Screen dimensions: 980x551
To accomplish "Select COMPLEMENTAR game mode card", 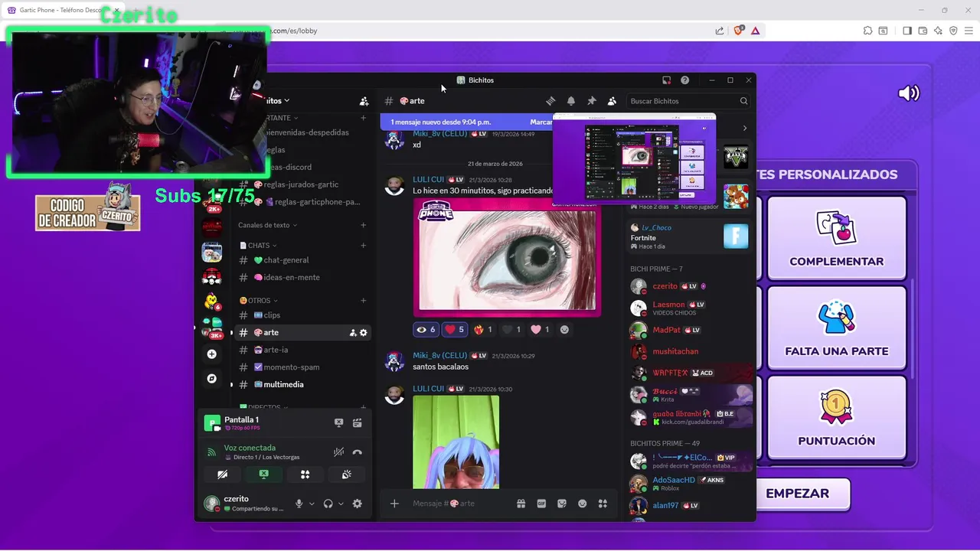I will [x=837, y=237].
